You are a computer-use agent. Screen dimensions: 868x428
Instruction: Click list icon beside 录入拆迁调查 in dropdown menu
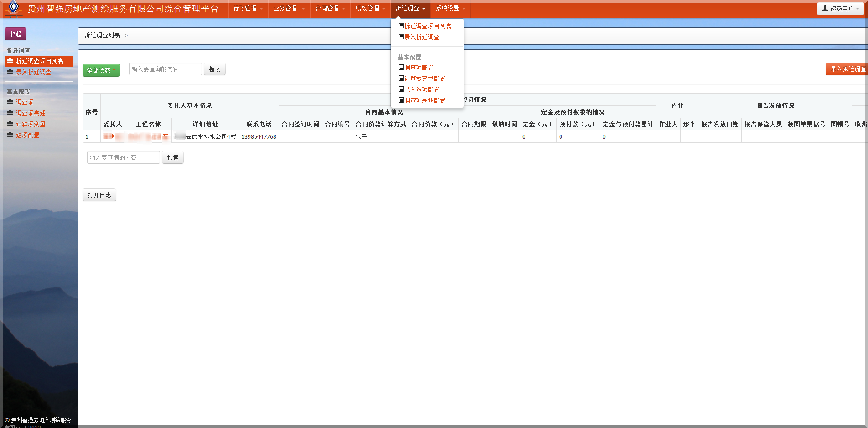(401, 37)
